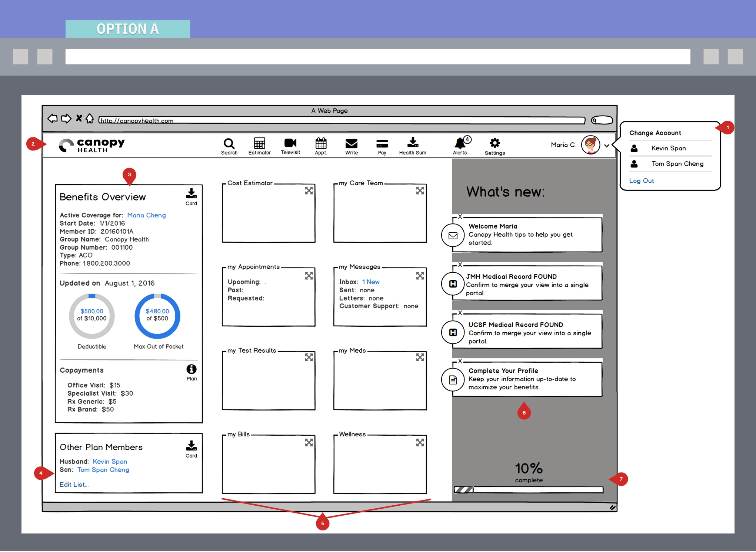Click the Deductible donut chart
This screenshot has width=756, height=552.
[92, 316]
